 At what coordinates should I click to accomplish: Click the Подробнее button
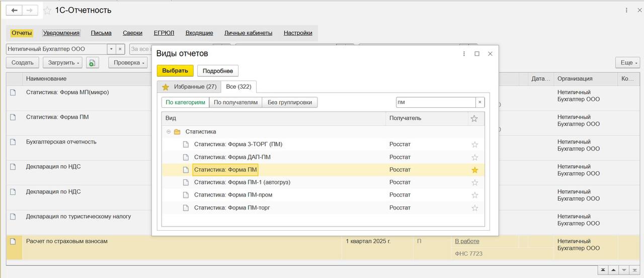coord(218,71)
